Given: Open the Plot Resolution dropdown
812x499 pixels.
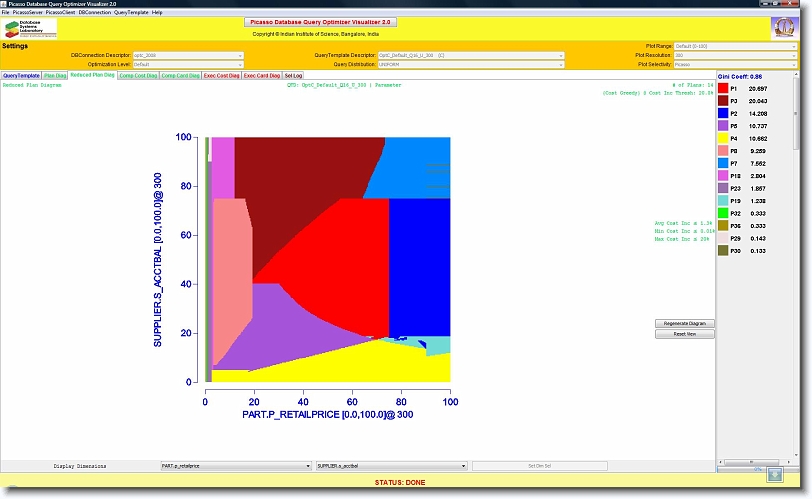Looking at the screenshot, I should [x=735, y=55].
